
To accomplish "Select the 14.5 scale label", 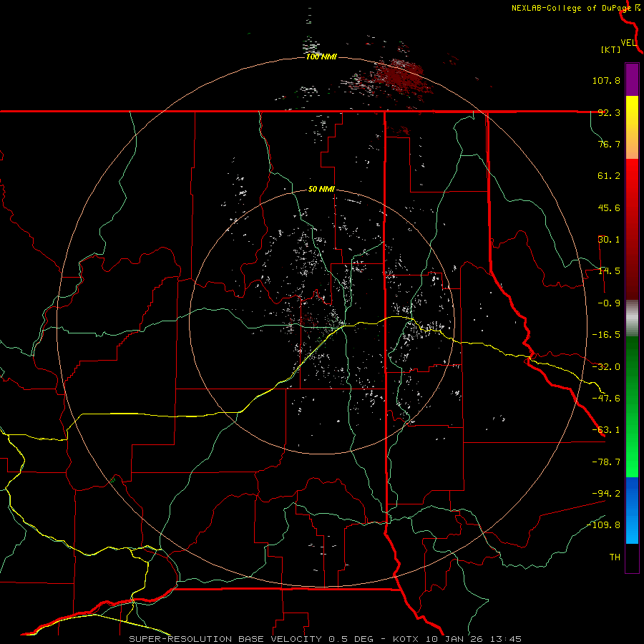I will click(609, 271).
